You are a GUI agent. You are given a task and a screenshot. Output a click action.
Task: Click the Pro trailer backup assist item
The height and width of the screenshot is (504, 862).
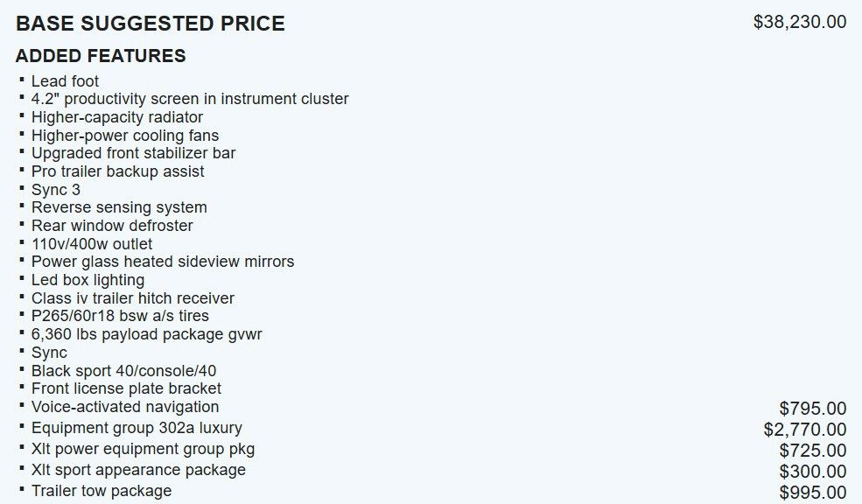point(118,171)
